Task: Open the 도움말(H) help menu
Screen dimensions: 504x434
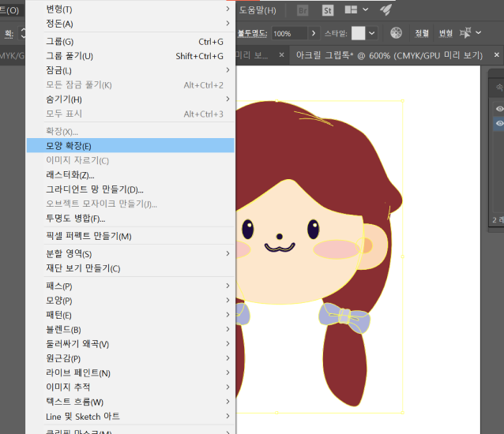Action: coord(258,10)
